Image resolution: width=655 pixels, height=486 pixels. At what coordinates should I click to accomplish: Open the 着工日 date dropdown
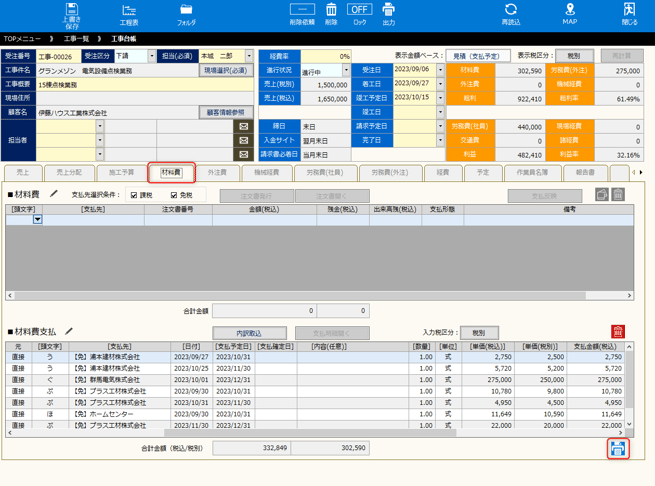point(440,84)
